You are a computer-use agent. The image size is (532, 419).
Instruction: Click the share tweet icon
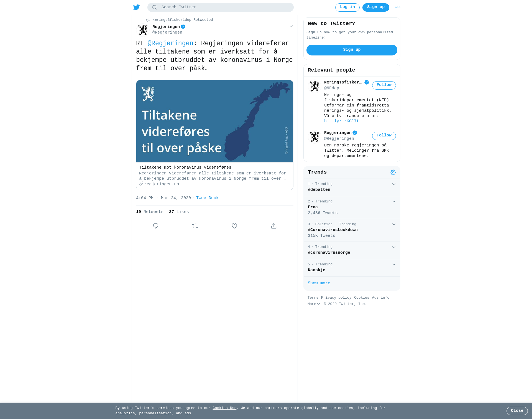click(x=274, y=226)
